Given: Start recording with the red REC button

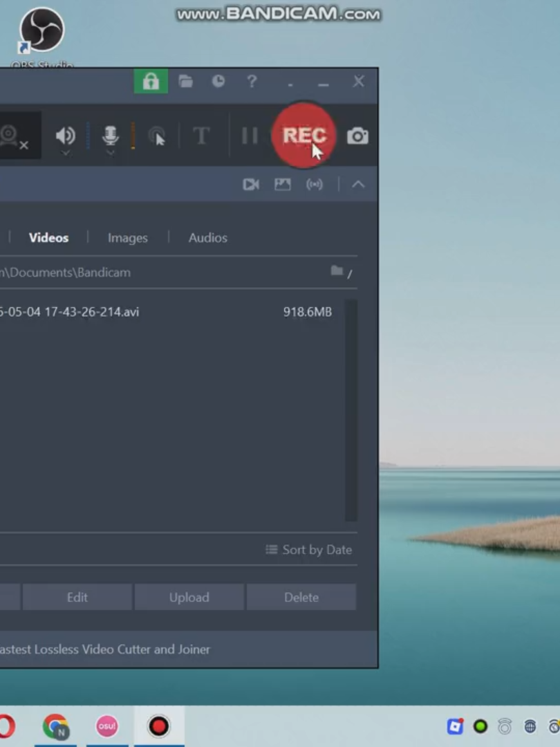Looking at the screenshot, I should tap(304, 136).
